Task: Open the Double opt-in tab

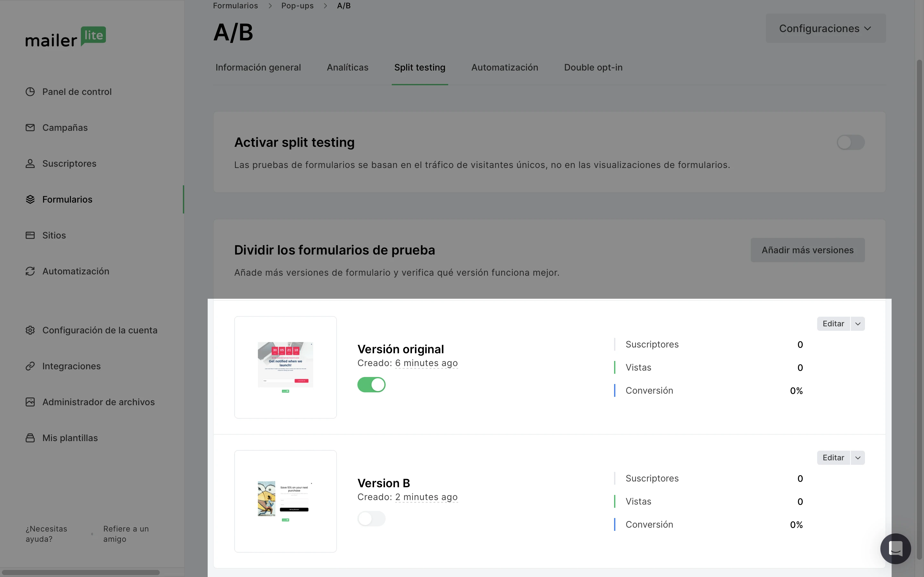Action: (593, 68)
